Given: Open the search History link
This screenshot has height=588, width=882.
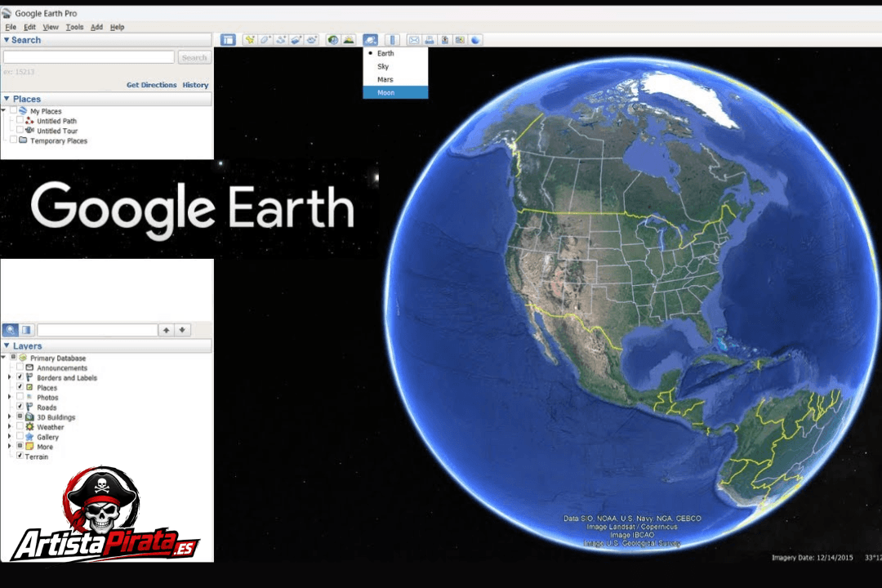Looking at the screenshot, I should (195, 85).
